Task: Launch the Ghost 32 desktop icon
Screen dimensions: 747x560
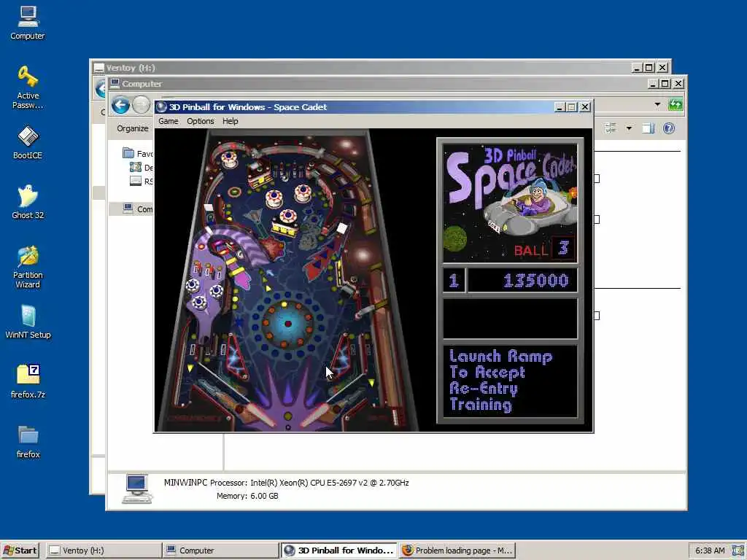Action: [x=28, y=202]
